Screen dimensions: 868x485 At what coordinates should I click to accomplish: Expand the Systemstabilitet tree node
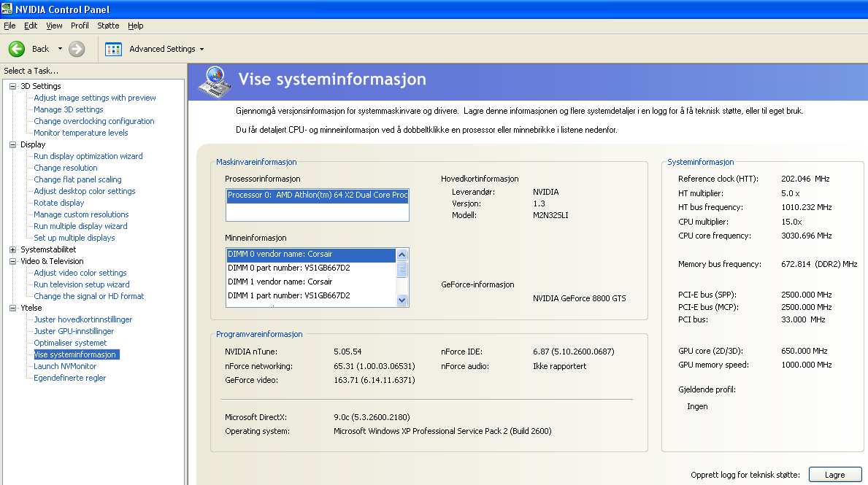[12, 249]
